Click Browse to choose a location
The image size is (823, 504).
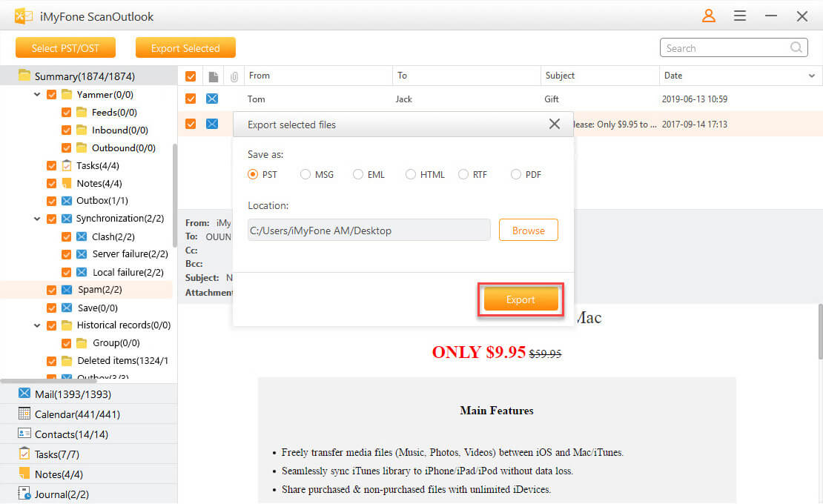(x=528, y=231)
